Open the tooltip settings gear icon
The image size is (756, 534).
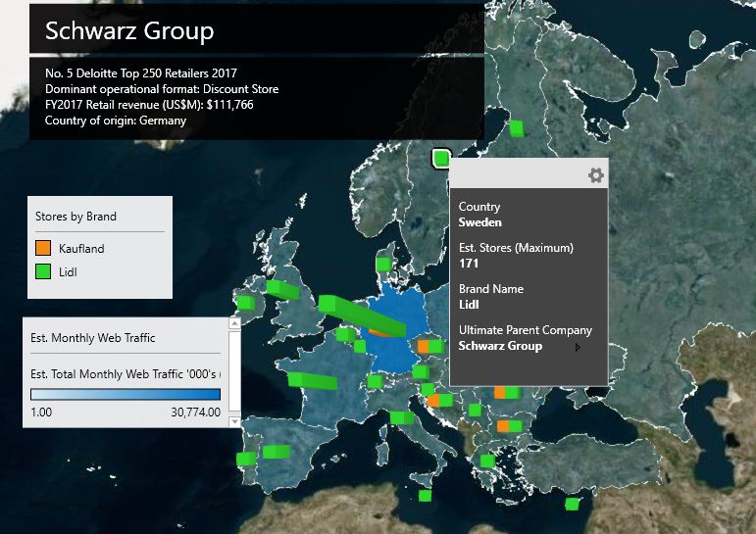coord(596,175)
